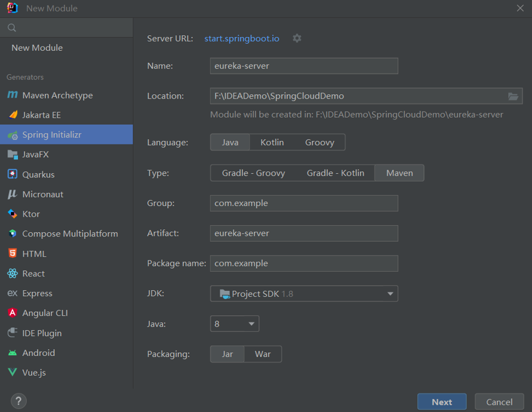Select the Quarkus generator icon
Viewport: 532px width, 412px height.
coord(13,174)
